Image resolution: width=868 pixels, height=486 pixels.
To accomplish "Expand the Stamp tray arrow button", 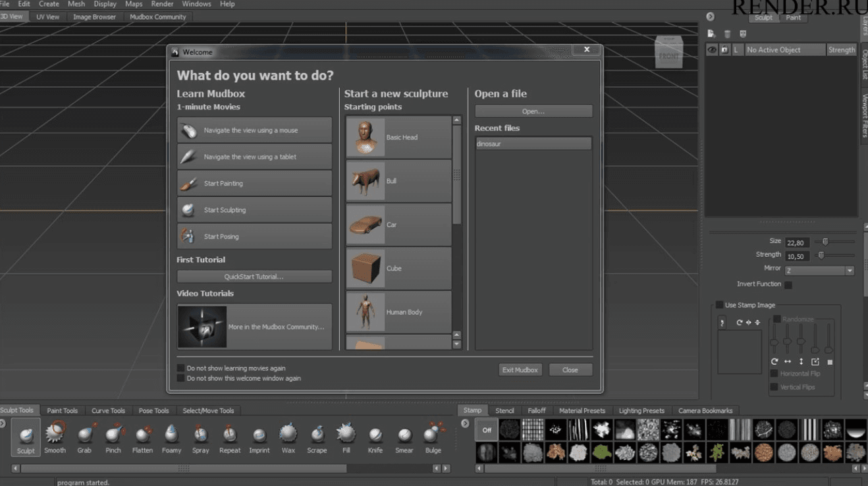I will 465,423.
